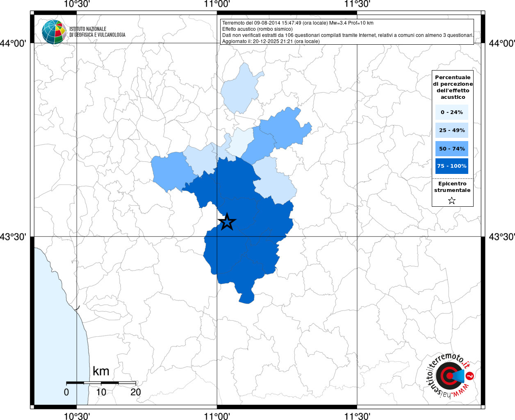The height and width of the screenshot is (420, 515).
Task: Click the INGV globe logo
Action: tap(54, 32)
